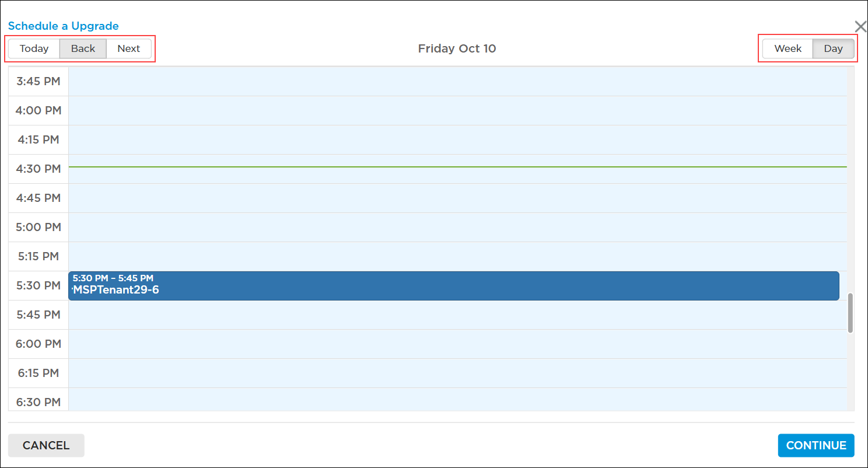Keep Day view selected
The height and width of the screenshot is (468, 868).
point(833,48)
